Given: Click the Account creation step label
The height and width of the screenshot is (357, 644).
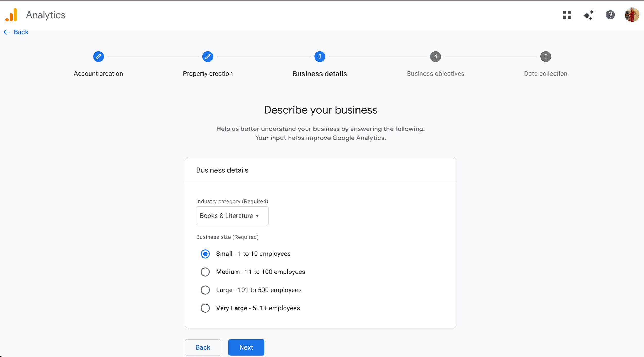Looking at the screenshot, I should click(98, 73).
